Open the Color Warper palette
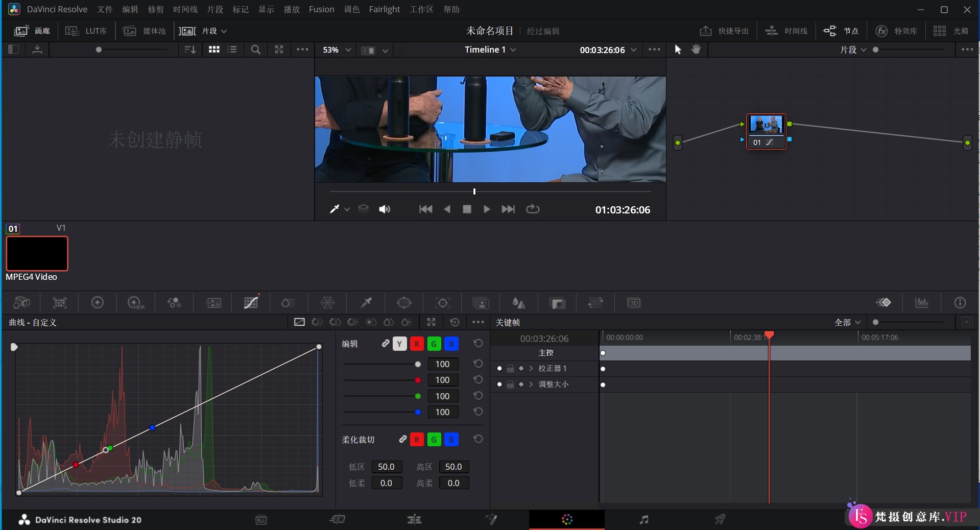The width and height of the screenshot is (980, 530). pyautogui.click(x=327, y=303)
